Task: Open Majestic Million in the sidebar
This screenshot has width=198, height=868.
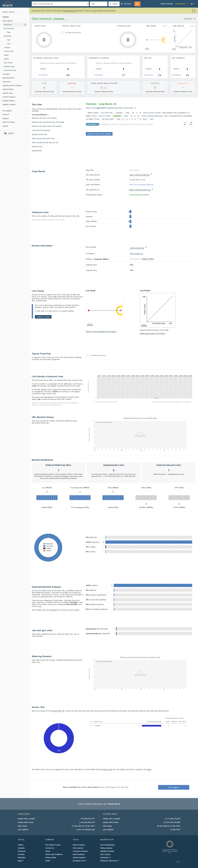Action: click(x=9, y=101)
